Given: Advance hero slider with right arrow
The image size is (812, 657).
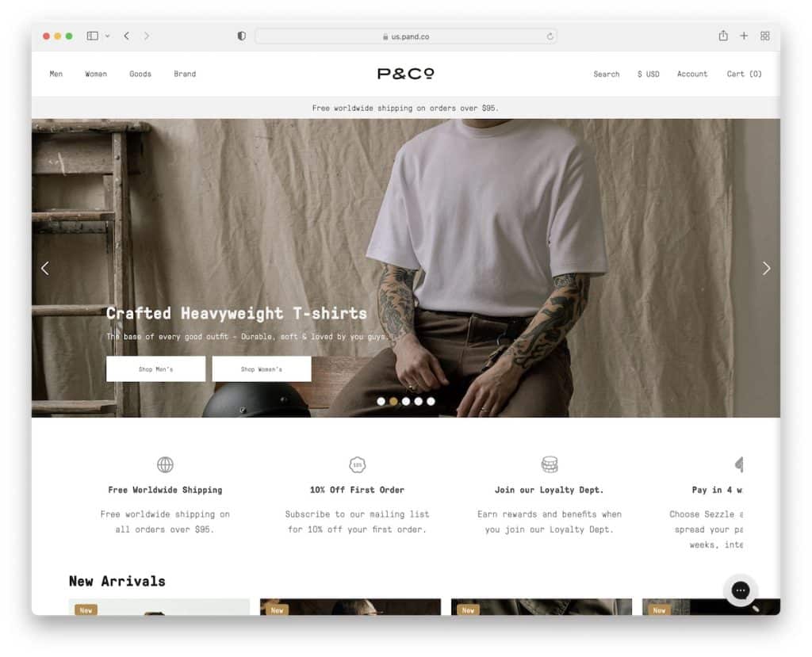Looking at the screenshot, I should 767,268.
